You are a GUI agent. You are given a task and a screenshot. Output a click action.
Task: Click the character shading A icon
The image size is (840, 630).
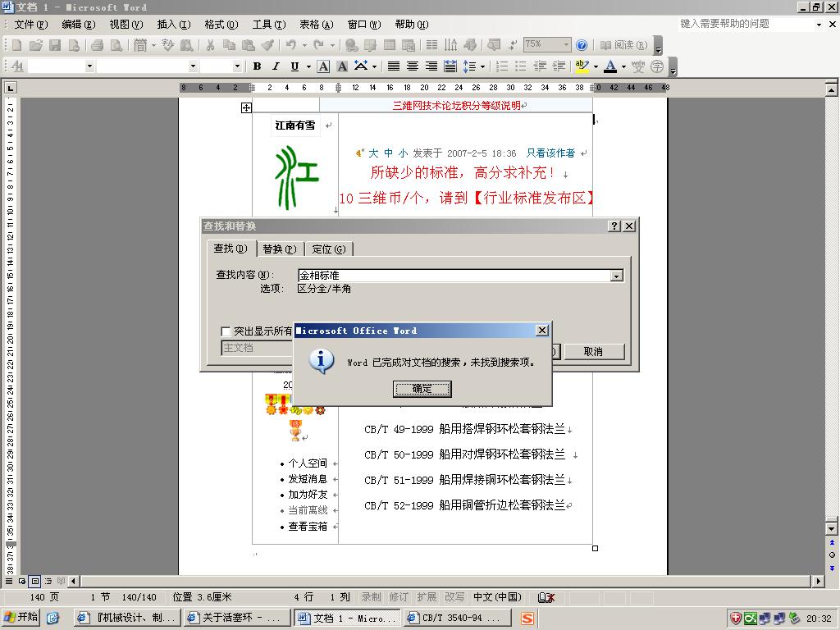342,66
